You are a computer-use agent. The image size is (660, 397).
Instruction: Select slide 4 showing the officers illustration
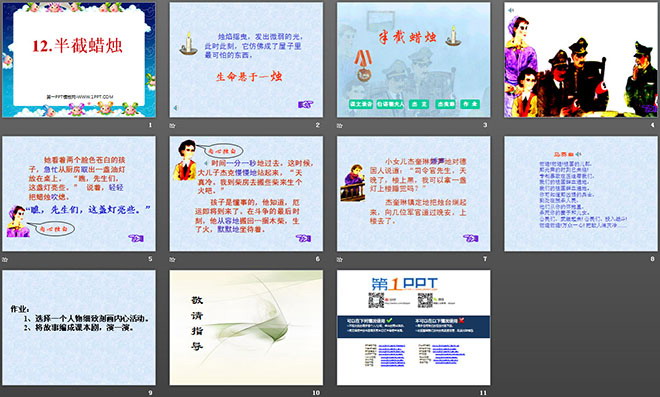(x=581, y=60)
